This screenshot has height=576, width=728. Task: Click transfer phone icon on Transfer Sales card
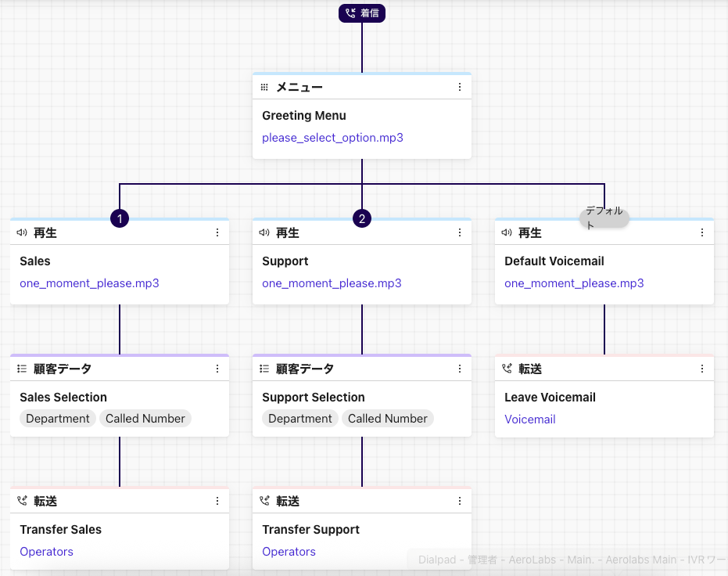[22, 501]
